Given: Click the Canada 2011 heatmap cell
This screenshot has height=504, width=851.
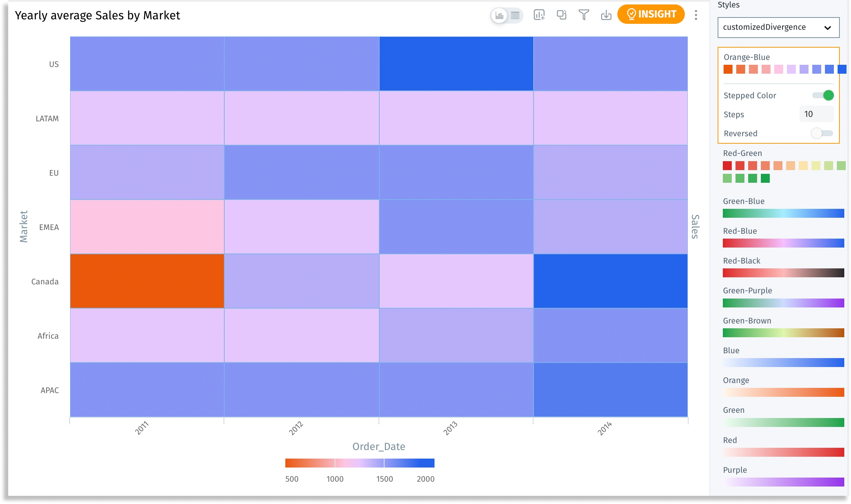Looking at the screenshot, I should (147, 281).
